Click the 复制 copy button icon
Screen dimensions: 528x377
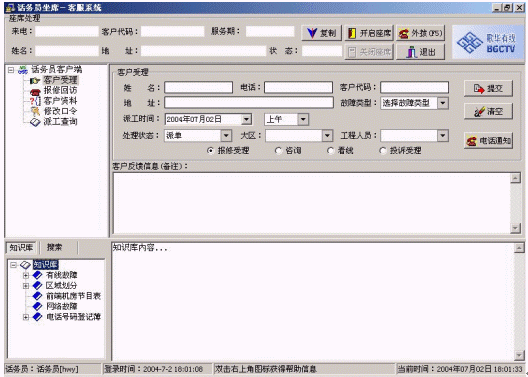coord(312,33)
